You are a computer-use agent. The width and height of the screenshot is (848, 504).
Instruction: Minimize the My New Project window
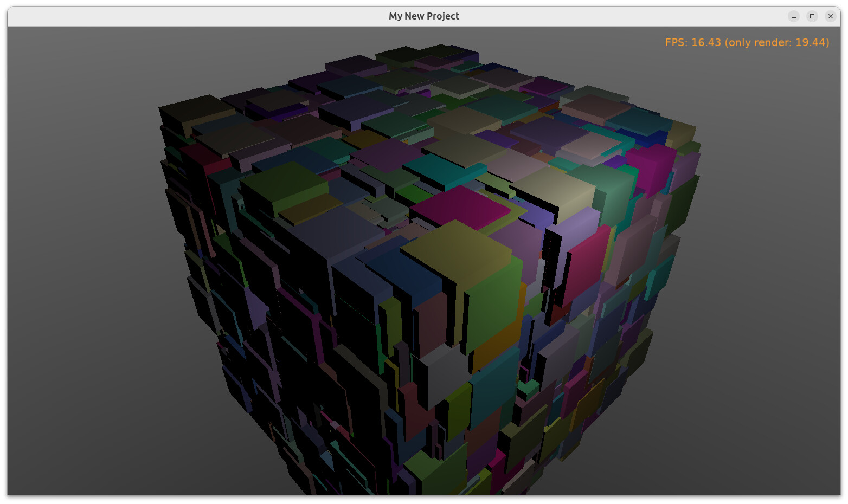794,16
